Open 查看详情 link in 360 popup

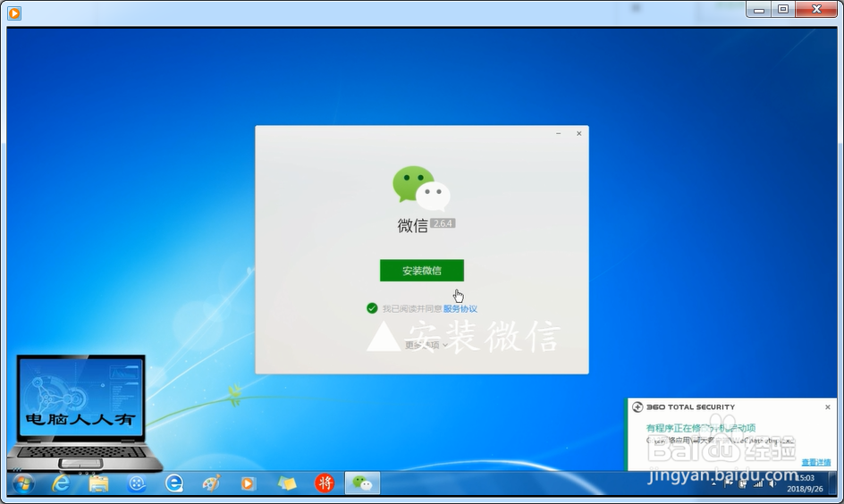(x=816, y=462)
